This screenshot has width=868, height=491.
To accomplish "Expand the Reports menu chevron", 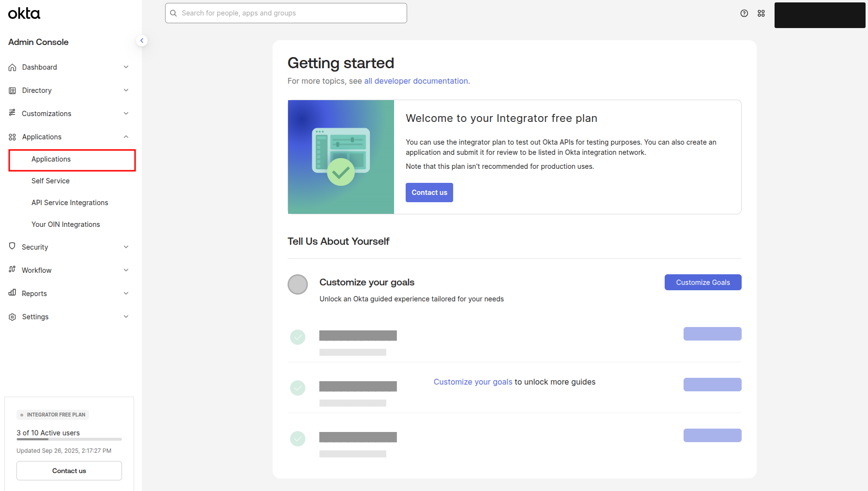I will point(126,294).
